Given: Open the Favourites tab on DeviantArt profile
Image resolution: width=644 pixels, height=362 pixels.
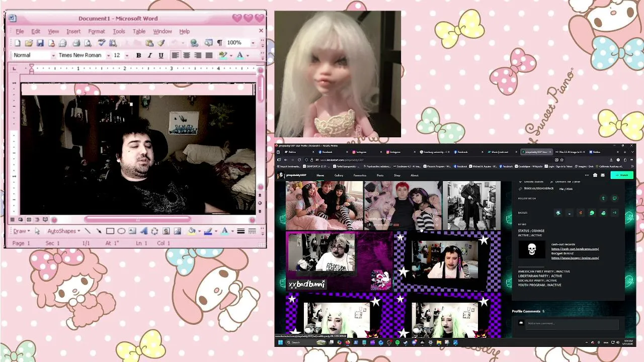Looking at the screenshot, I should click(360, 175).
